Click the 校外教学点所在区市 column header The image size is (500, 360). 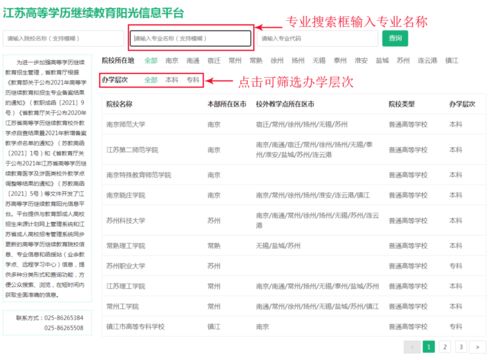[285, 104]
